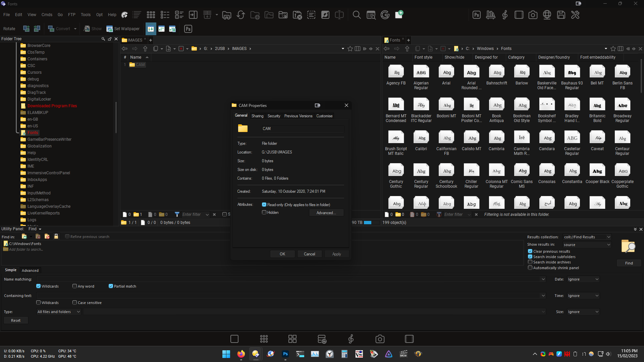Click the save floppy disk toolbar icon
This screenshot has width=644, height=362.
click(561, 15)
